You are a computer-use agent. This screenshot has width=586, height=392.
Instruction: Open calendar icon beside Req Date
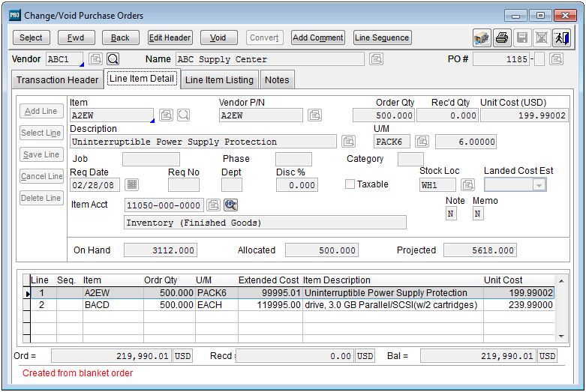131,184
